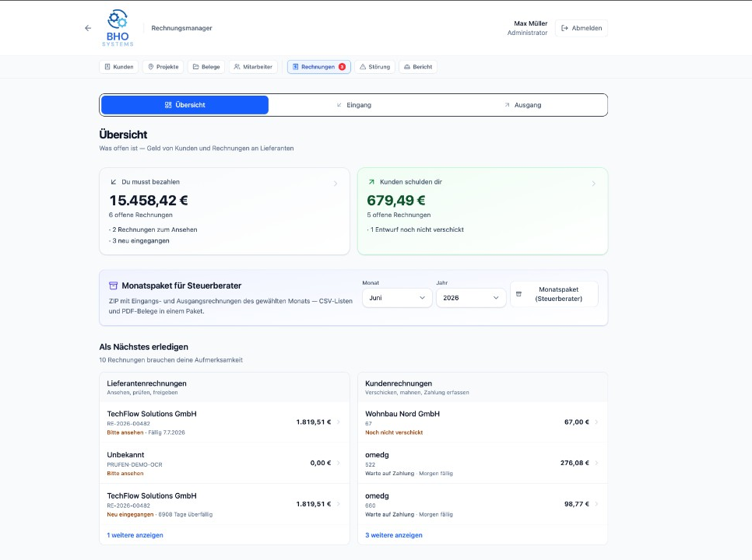Click the 15.458,42 € amount
Screen dimensions: 752x560
149,200
